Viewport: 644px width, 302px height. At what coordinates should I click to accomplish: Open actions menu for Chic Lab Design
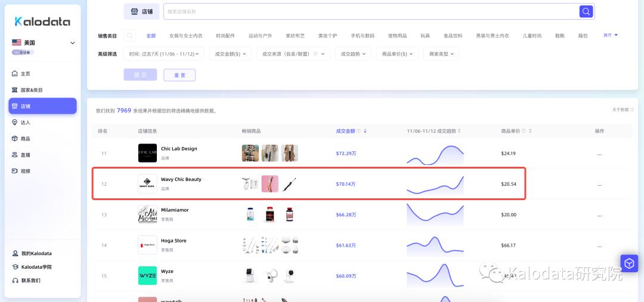(x=600, y=154)
